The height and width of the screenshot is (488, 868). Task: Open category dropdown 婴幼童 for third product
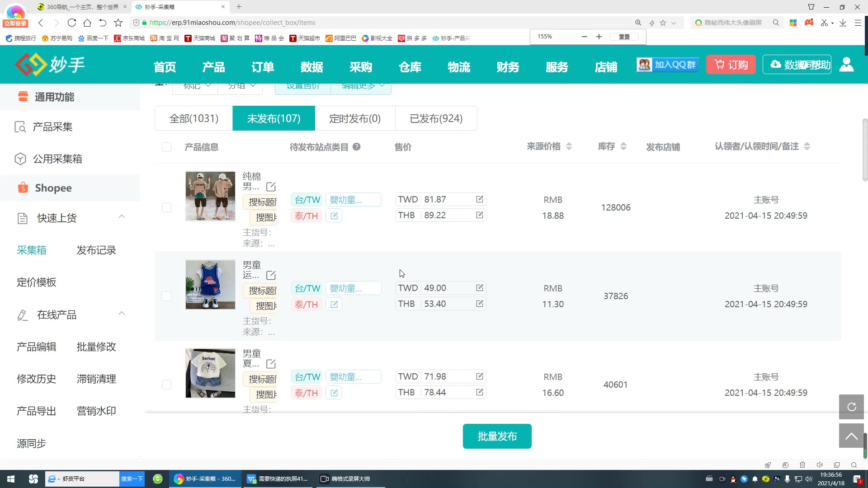(353, 377)
